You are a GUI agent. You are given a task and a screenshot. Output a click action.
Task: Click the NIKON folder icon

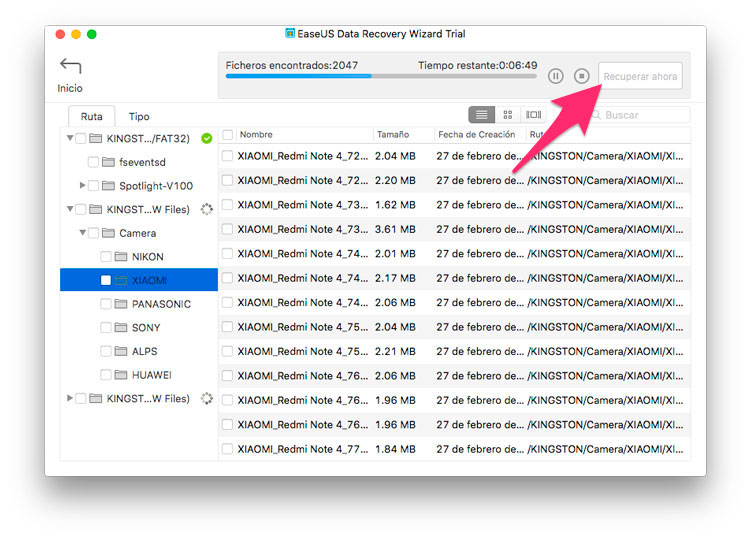point(121,257)
